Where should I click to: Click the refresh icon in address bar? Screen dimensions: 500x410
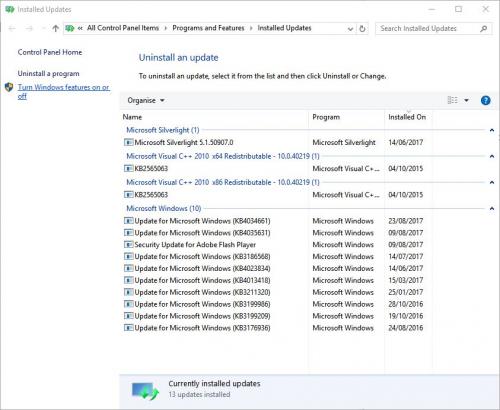362,29
